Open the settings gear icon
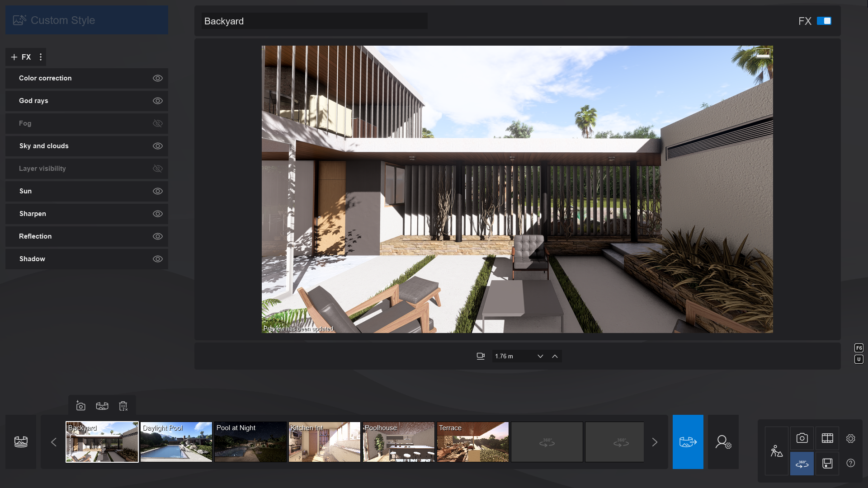This screenshot has width=868, height=488. coord(850,438)
